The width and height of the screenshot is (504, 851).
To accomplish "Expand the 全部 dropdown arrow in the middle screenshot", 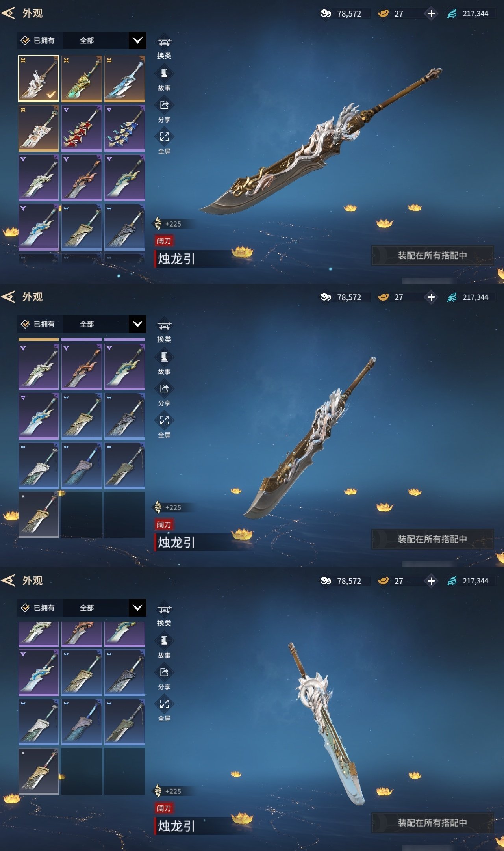I will point(137,324).
